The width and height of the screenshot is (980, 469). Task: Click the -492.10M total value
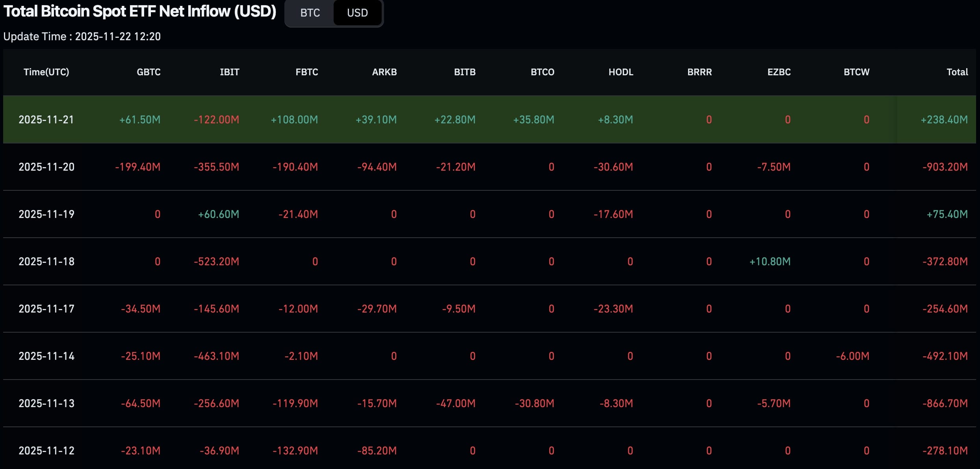click(945, 356)
